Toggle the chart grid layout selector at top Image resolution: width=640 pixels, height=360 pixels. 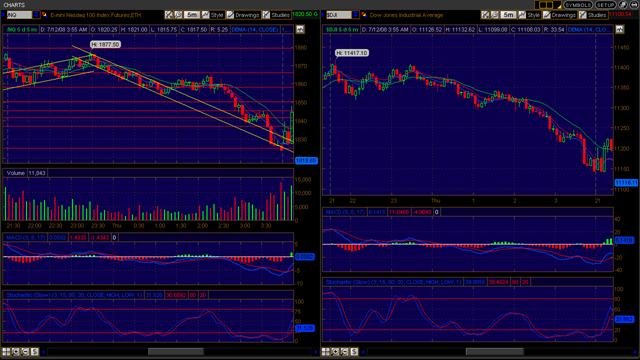click(x=548, y=5)
